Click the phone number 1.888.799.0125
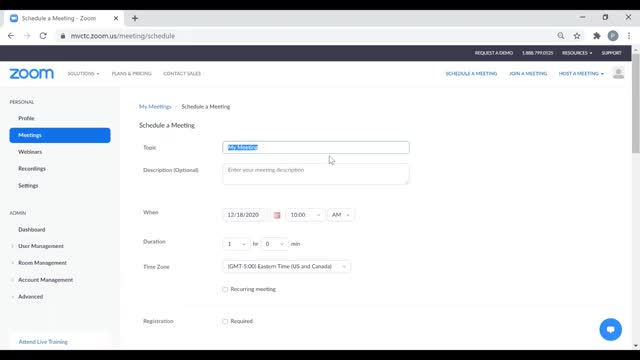 coord(537,53)
